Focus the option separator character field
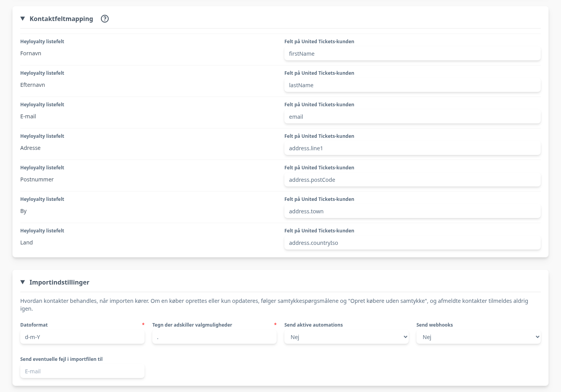Screen dimensions: 561x392 click(214, 337)
